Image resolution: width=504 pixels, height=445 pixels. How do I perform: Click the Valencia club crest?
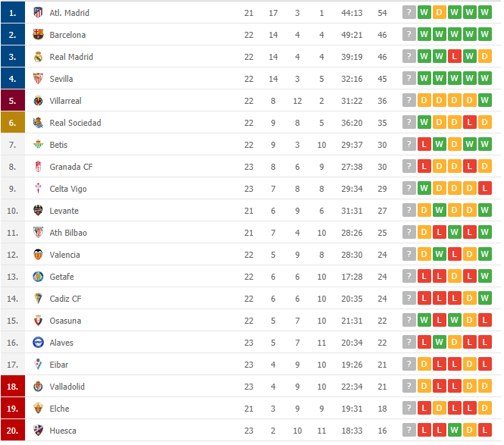pos(38,255)
